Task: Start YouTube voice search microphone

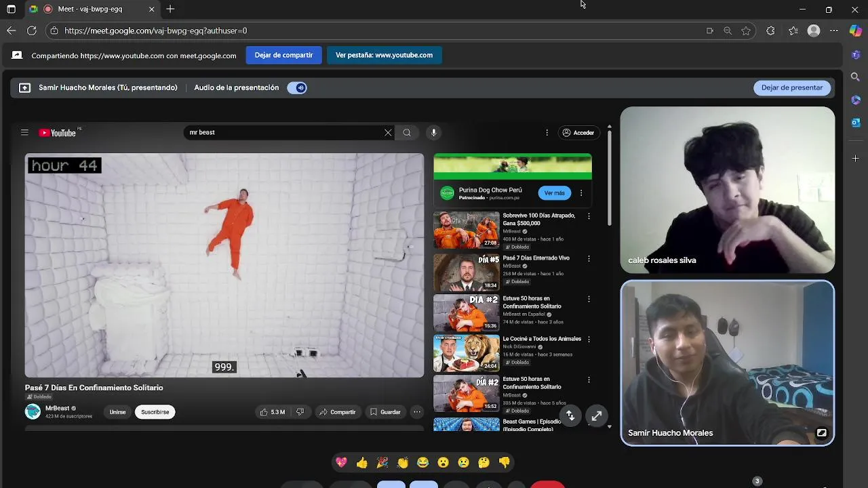Action: click(x=433, y=133)
